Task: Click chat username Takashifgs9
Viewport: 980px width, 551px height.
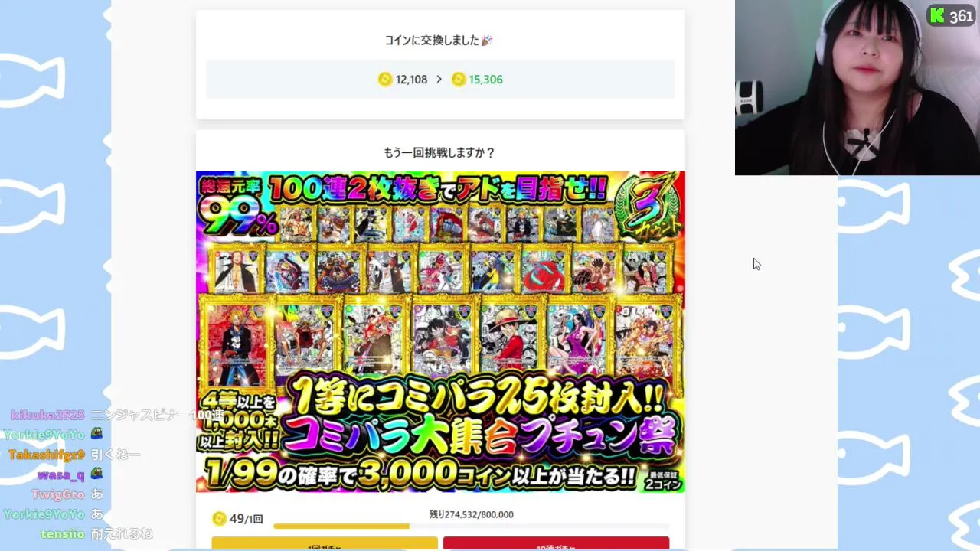Action: tap(47, 455)
